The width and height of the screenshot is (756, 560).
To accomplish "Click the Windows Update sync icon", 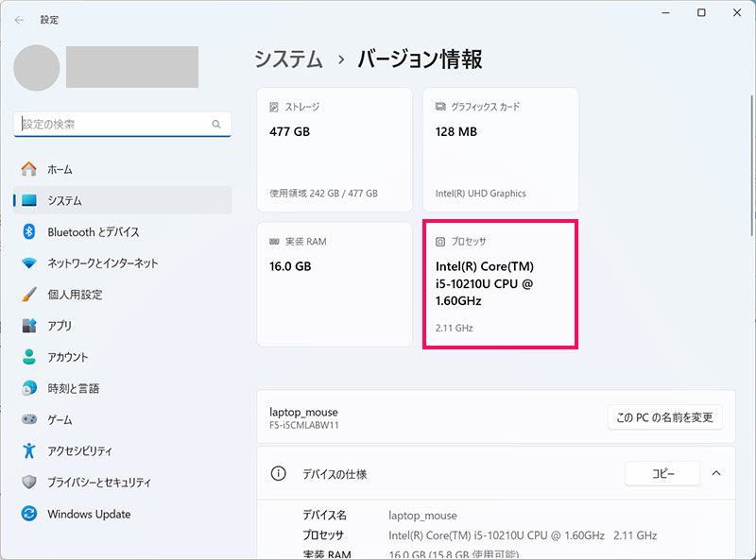I will (29, 513).
